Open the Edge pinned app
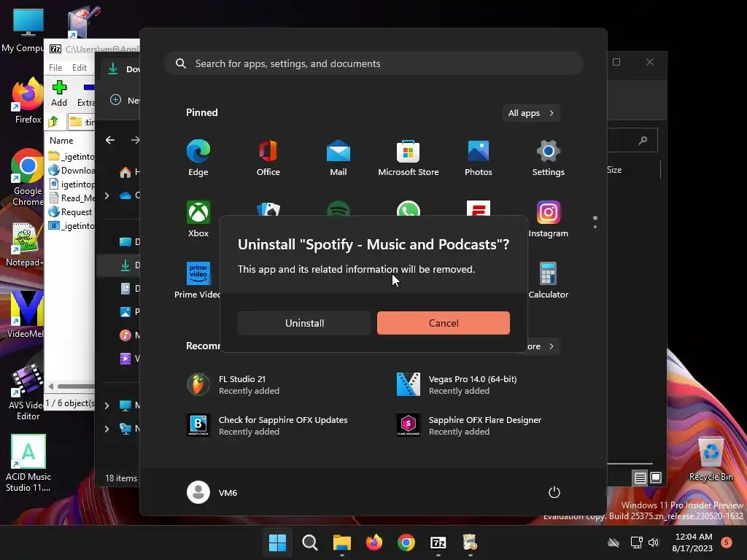 tap(198, 158)
